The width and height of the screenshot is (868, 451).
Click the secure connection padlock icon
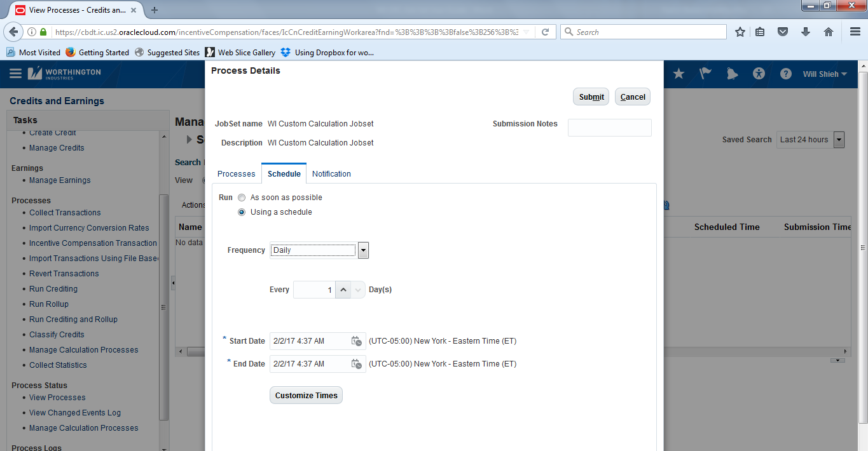[x=43, y=32]
